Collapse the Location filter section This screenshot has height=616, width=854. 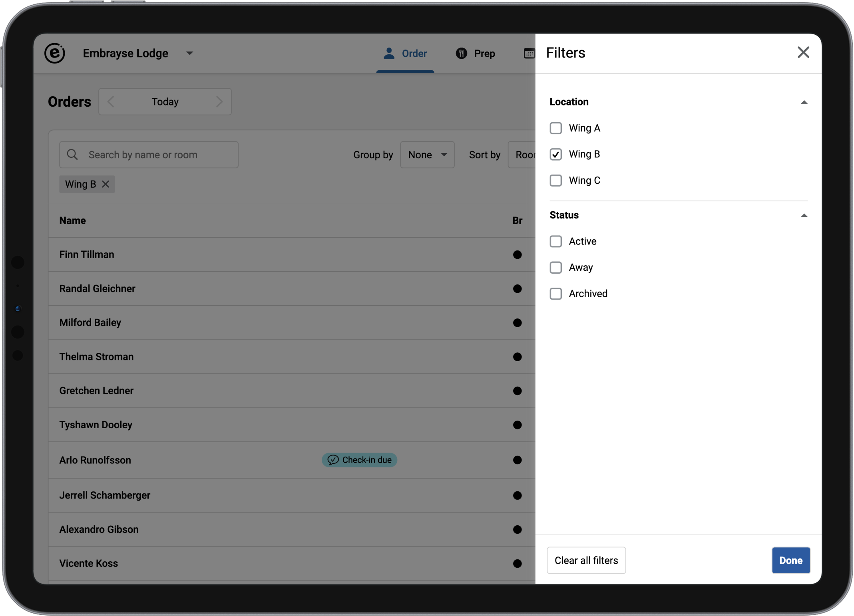[804, 102]
